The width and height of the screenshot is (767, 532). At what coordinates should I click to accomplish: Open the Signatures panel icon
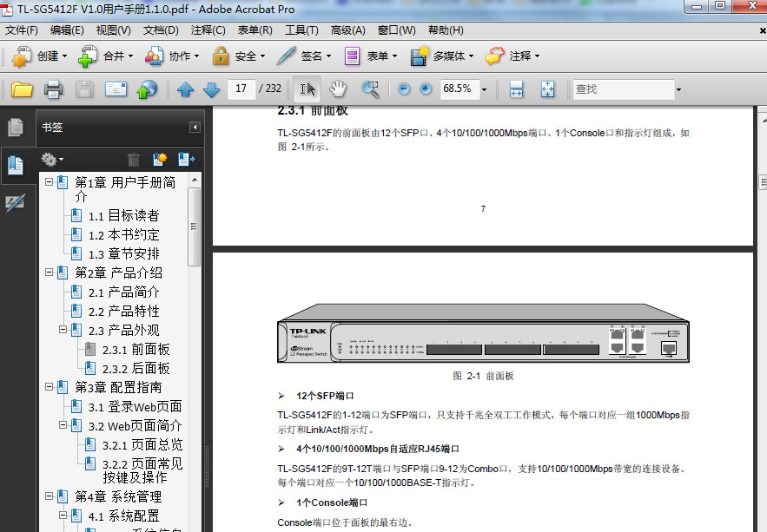tap(15, 203)
